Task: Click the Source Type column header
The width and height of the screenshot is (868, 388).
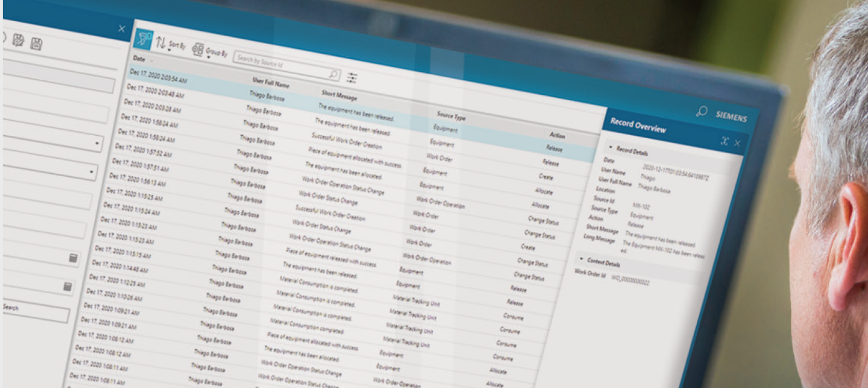Action: point(451,116)
